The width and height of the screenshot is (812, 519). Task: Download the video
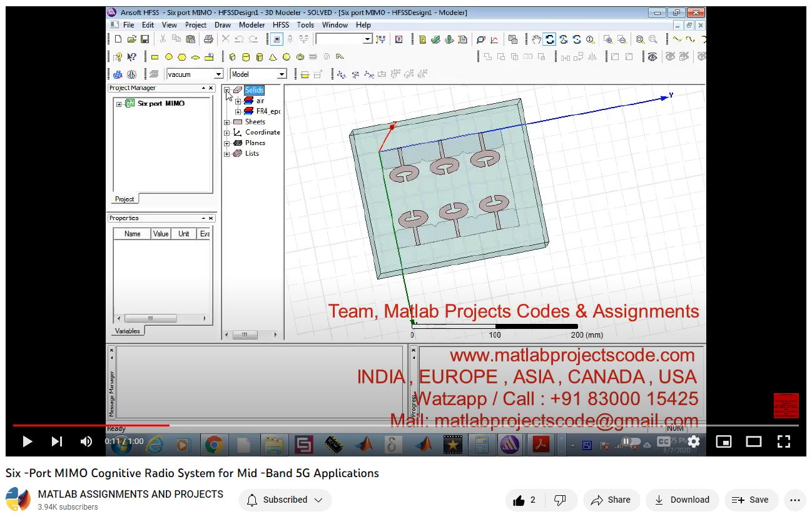click(x=681, y=500)
